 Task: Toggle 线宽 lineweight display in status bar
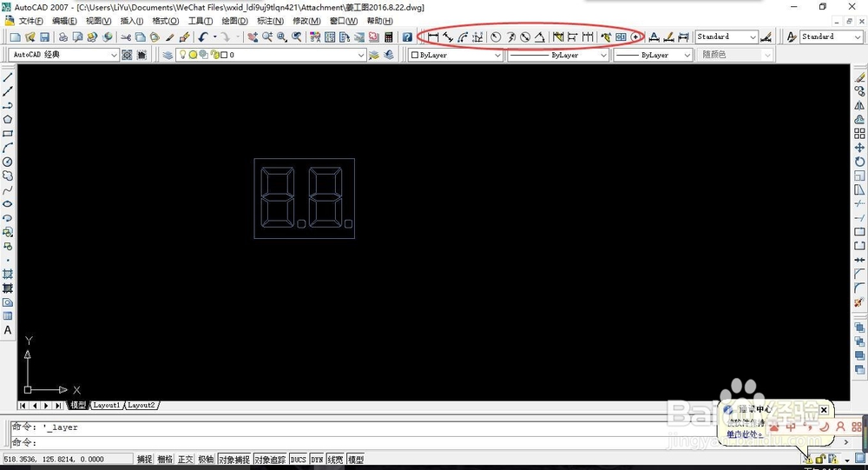[x=335, y=459]
